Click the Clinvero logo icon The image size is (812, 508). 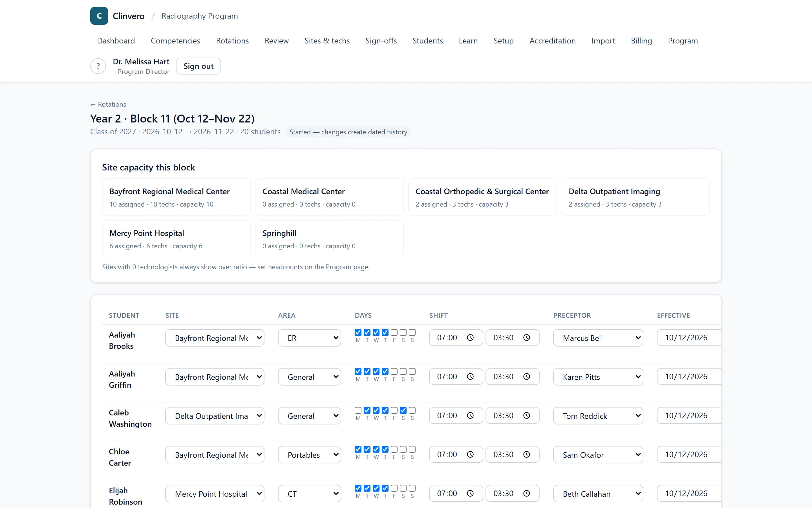tap(99, 16)
